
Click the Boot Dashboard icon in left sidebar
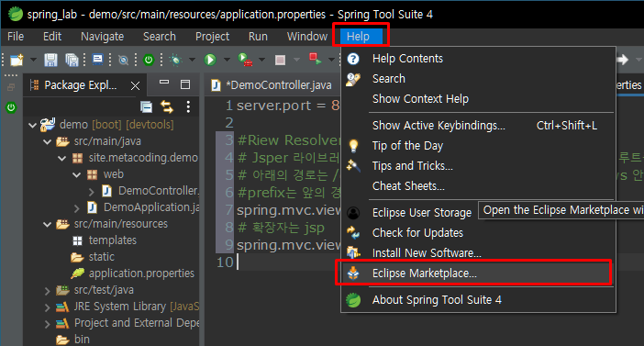click(x=11, y=107)
